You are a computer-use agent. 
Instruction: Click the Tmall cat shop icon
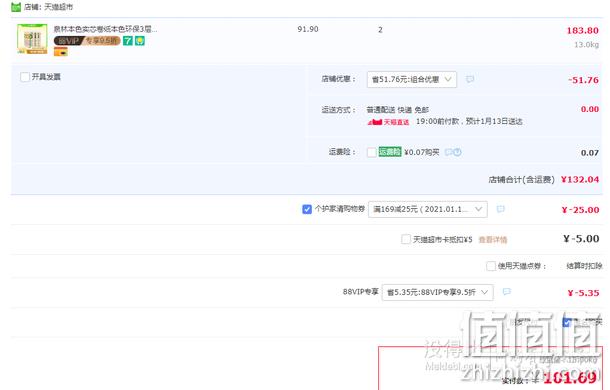(x=16, y=7)
